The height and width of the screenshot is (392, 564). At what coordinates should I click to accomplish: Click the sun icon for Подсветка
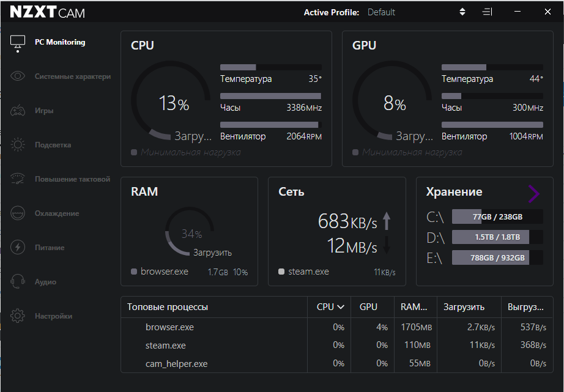[18, 145]
